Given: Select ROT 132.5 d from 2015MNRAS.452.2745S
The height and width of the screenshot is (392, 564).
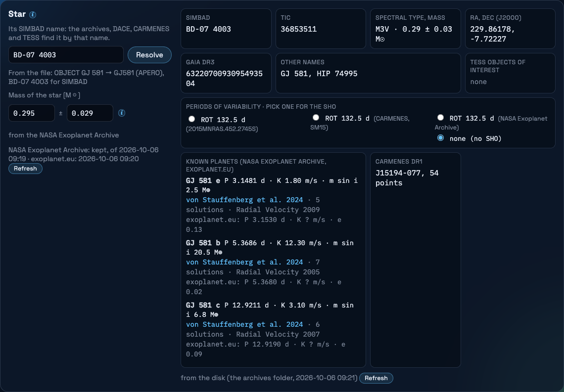Looking at the screenshot, I should (x=192, y=119).
